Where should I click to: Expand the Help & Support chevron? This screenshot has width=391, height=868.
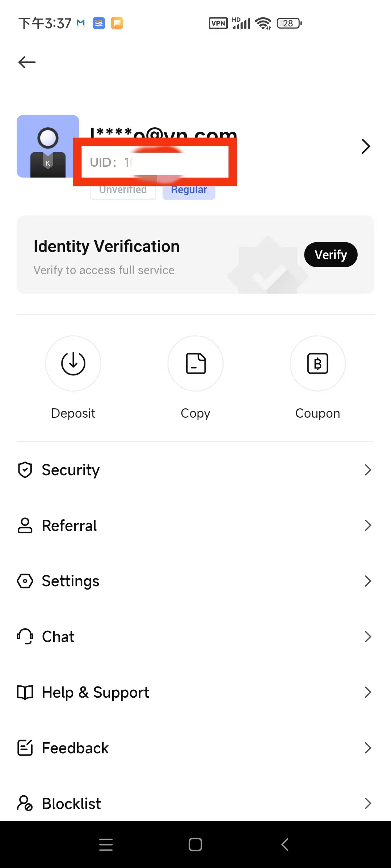pyautogui.click(x=368, y=692)
